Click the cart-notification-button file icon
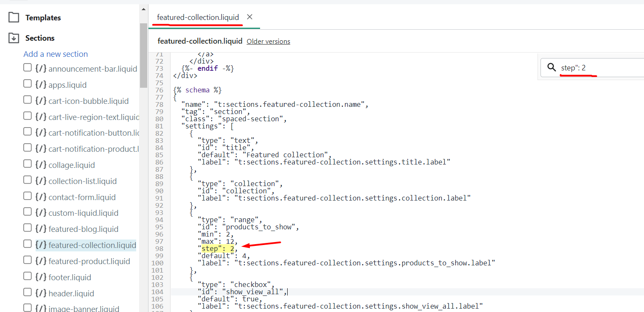The width and height of the screenshot is (644, 312). [x=41, y=133]
